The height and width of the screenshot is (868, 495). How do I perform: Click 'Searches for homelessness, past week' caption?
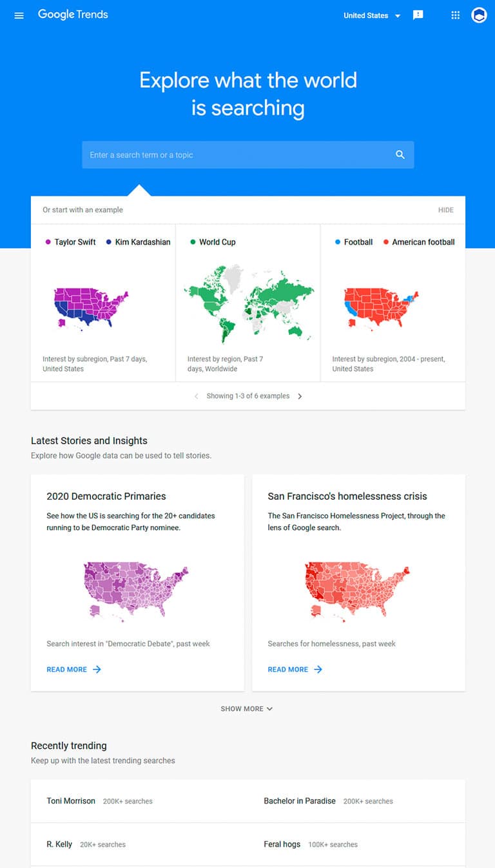click(332, 644)
